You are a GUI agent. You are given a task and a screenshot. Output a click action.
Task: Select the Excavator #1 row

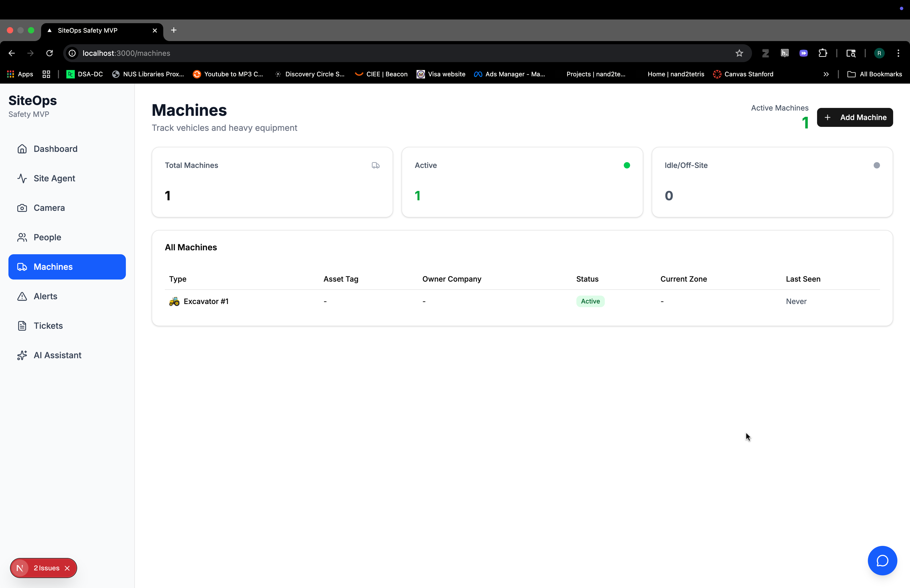tap(206, 301)
